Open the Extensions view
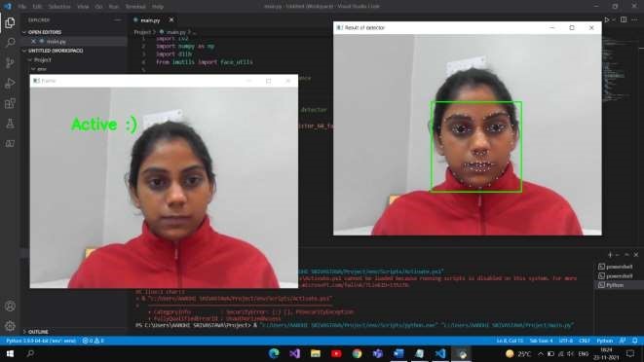The width and height of the screenshot is (644, 362). (x=10, y=103)
